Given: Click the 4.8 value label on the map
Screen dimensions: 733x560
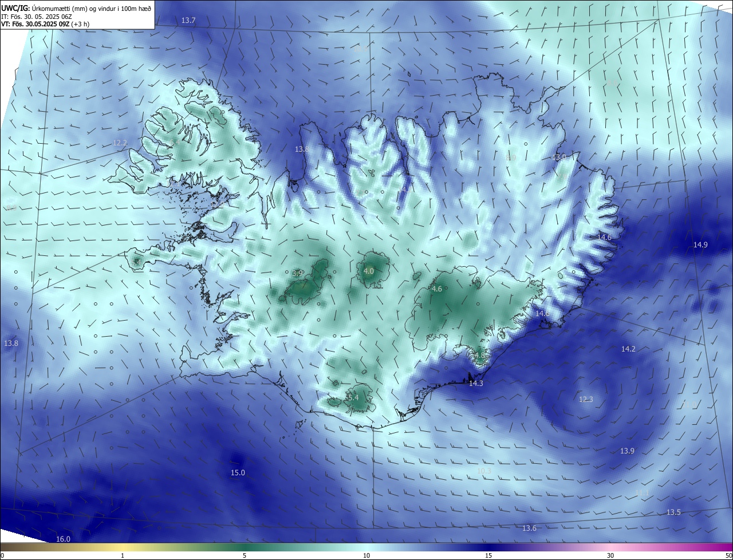Looking at the screenshot, I should [479, 355].
